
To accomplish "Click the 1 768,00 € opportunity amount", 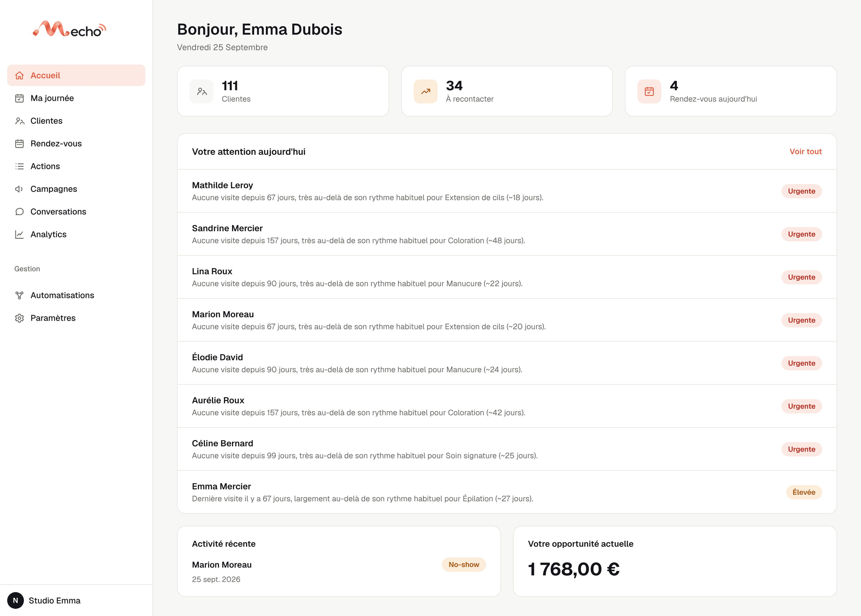I will pyautogui.click(x=574, y=569).
